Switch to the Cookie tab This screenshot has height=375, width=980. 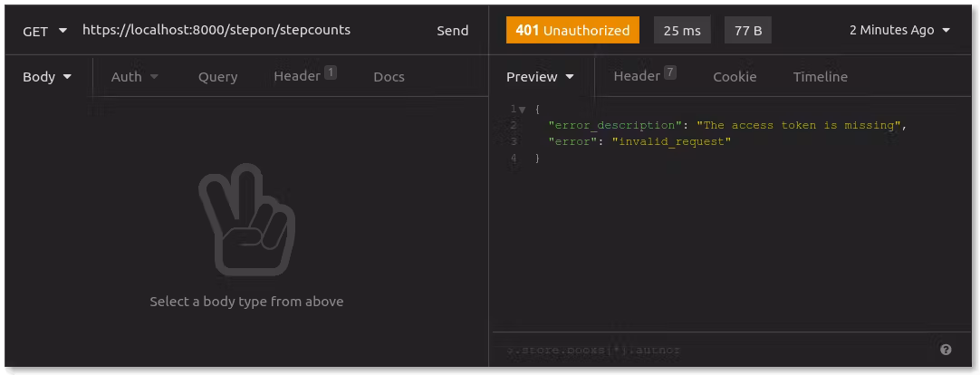(x=735, y=77)
